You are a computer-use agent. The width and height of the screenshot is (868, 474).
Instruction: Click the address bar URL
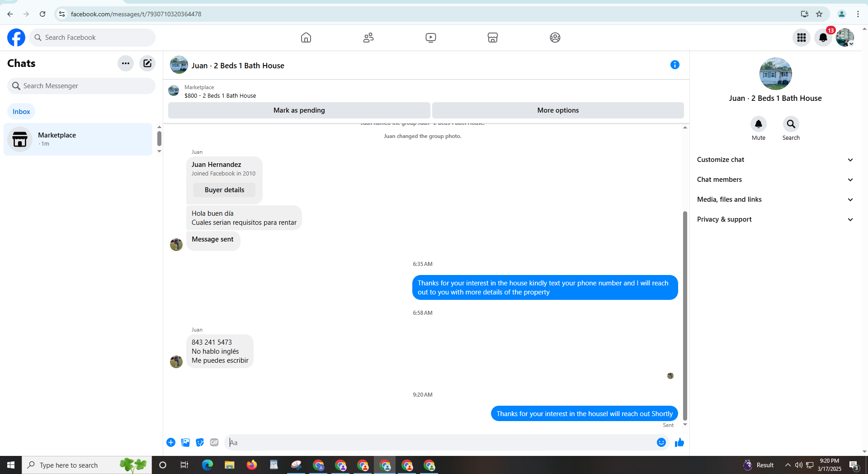[136, 14]
